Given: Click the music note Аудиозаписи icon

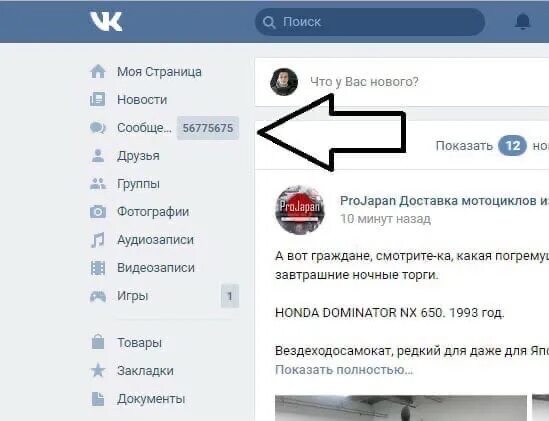Looking at the screenshot, I should 98,240.
